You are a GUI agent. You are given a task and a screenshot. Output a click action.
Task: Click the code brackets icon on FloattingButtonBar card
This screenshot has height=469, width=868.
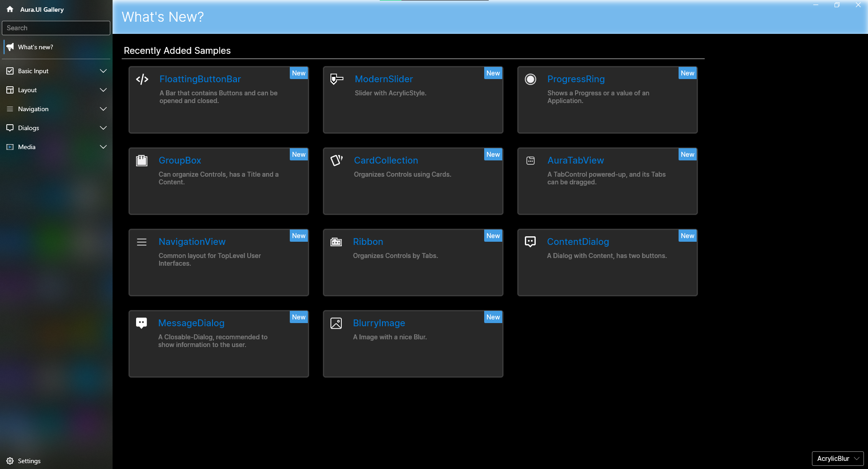[x=142, y=80]
